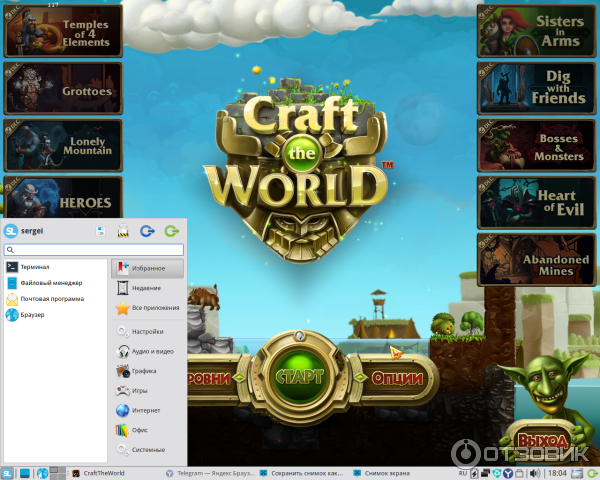
Task: Open Файловый менеджер from the menu
Action: coord(49,283)
